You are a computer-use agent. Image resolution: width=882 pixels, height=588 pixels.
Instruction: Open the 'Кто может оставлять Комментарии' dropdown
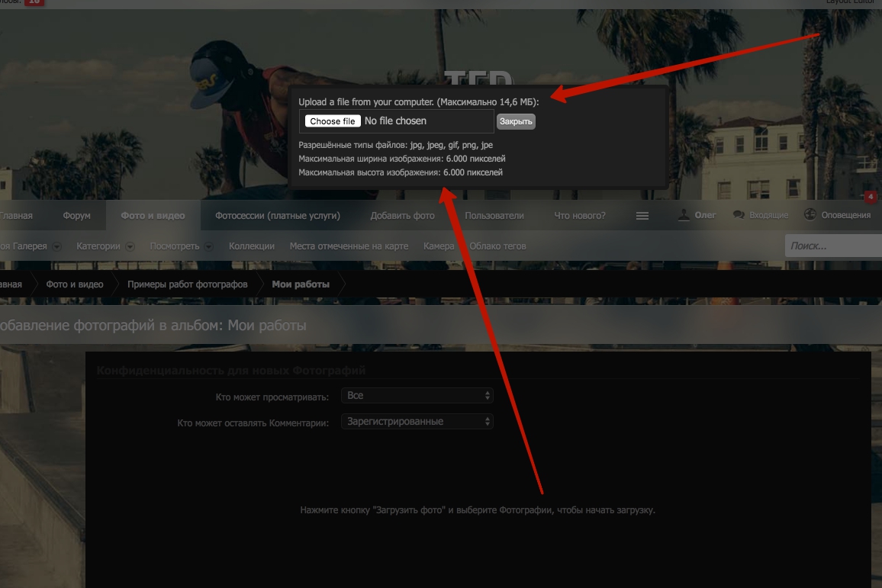click(x=417, y=421)
